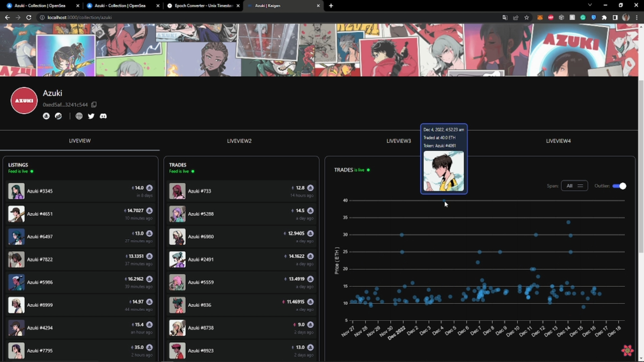This screenshot has height=362, width=644.
Task: Copy the Azuki contract address
Action: pyautogui.click(x=94, y=105)
